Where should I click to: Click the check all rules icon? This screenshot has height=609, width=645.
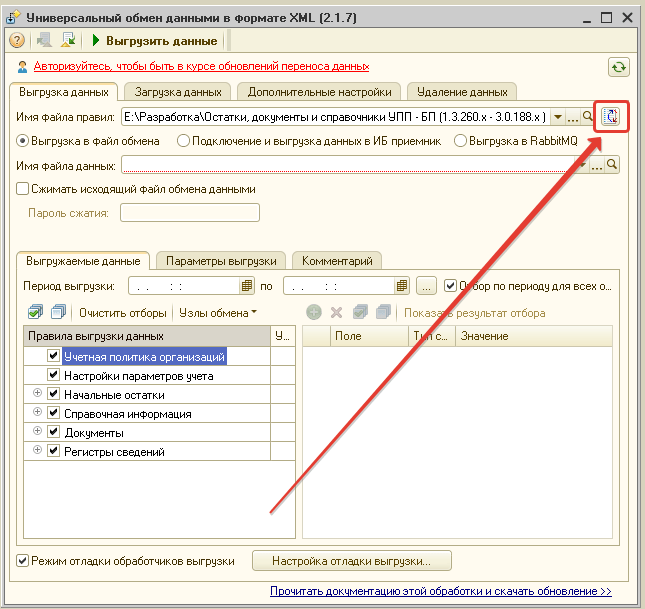(x=35, y=313)
